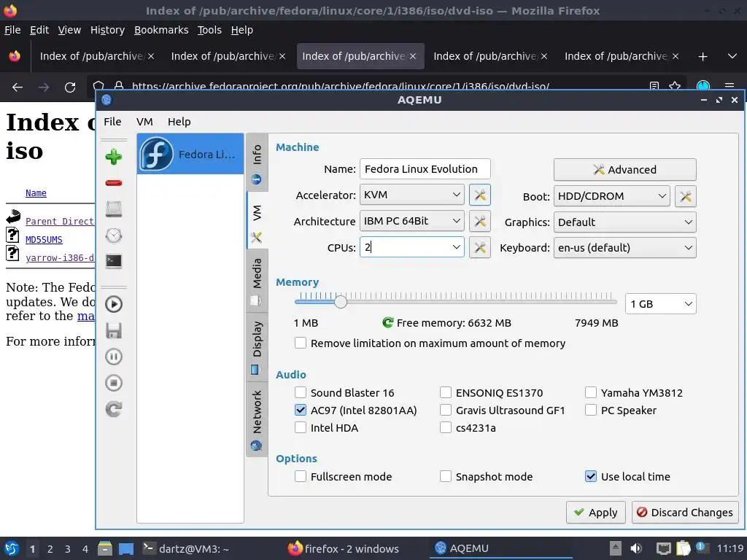The image size is (747, 560).
Task: Switch to the Media side tab
Action: (258, 282)
